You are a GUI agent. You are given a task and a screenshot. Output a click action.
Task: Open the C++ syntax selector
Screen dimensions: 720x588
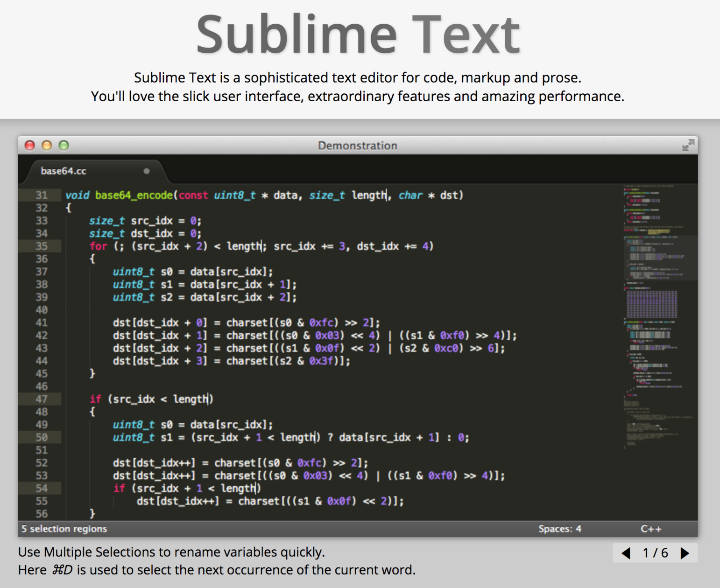tap(651, 529)
